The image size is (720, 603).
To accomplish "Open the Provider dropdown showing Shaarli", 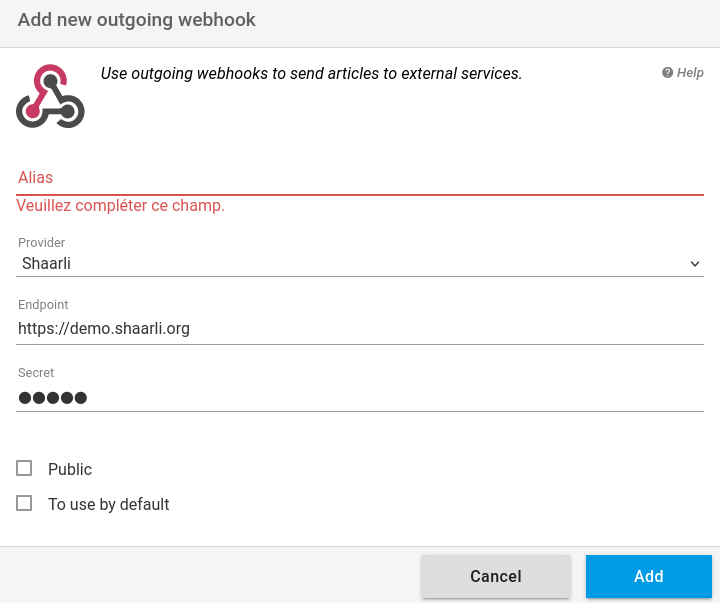I will coord(360,264).
